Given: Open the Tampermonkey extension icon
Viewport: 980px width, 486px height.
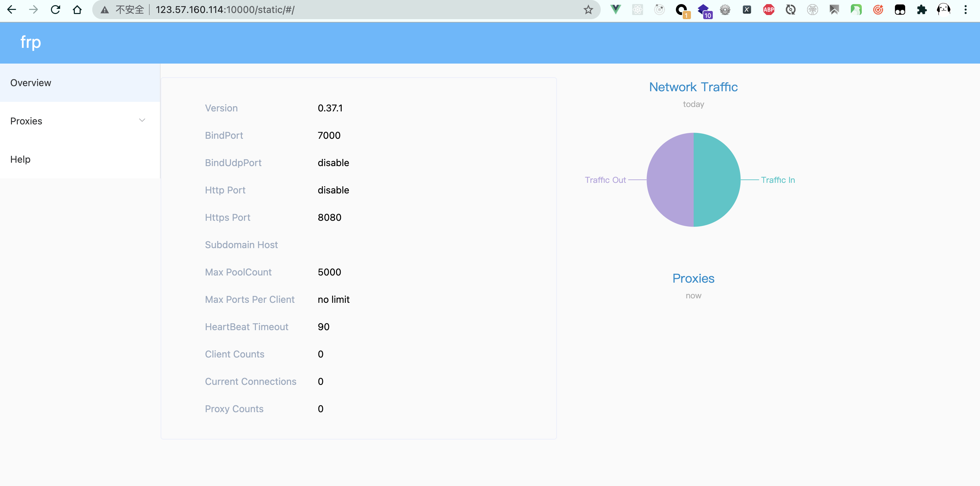Looking at the screenshot, I should click(x=900, y=10).
